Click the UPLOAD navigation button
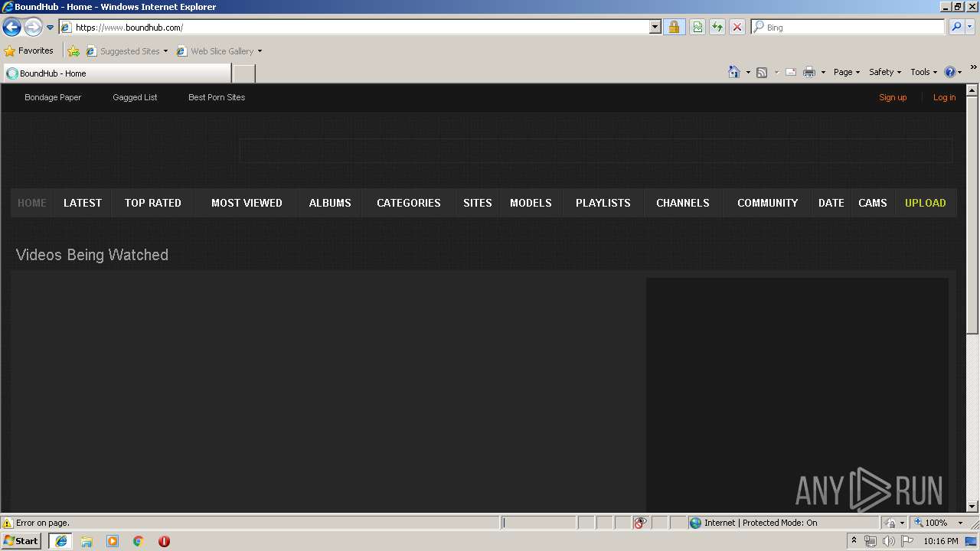980x551 pixels. (926, 203)
